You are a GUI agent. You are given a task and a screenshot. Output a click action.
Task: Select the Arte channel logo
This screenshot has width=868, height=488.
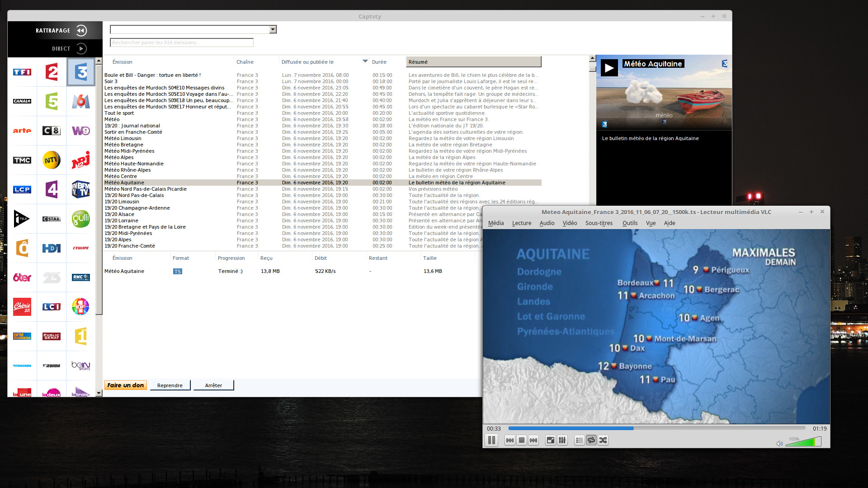coord(22,131)
